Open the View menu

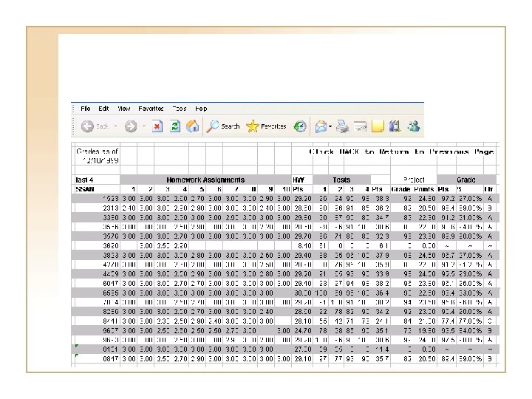[124, 109]
